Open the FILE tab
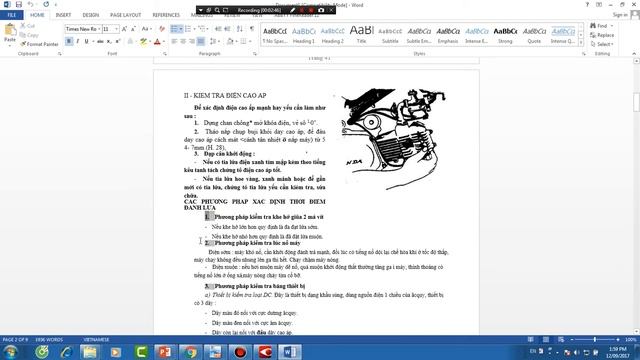This screenshot has width=640, height=360. (x=11, y=15)
